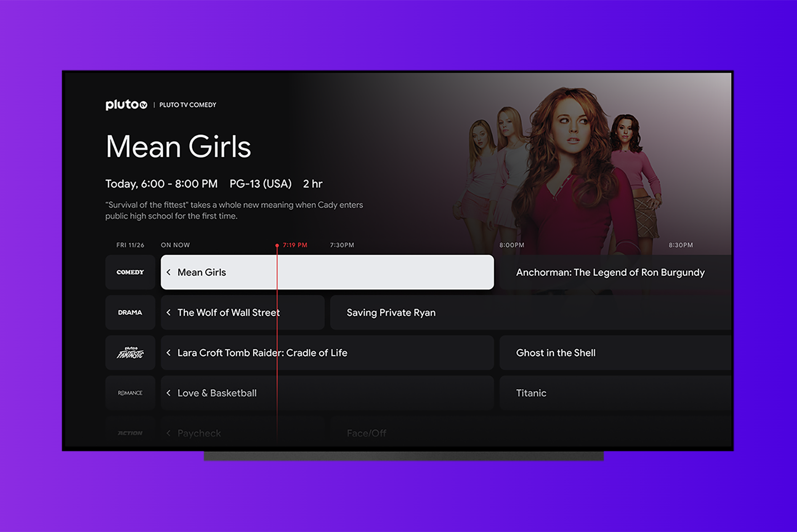The image size is (797, 532).
Task: Click chevron before Love & Basketball
Action: [x=169, y=393]
